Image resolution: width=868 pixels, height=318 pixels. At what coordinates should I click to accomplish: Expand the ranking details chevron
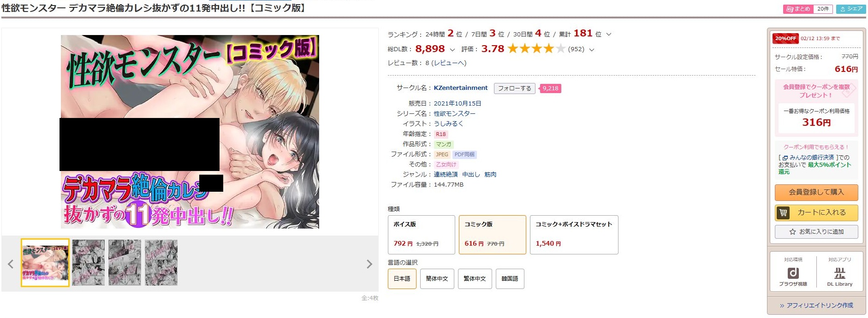coord(609,35)
